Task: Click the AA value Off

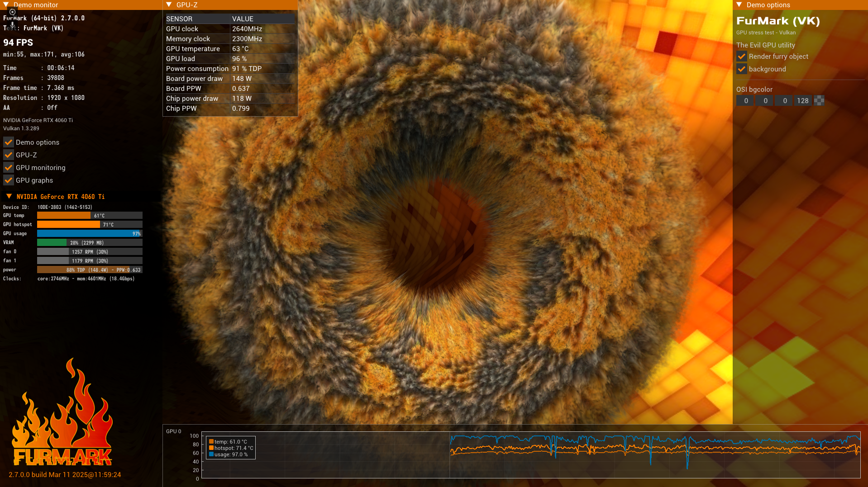Action: [x=52, y=108]
